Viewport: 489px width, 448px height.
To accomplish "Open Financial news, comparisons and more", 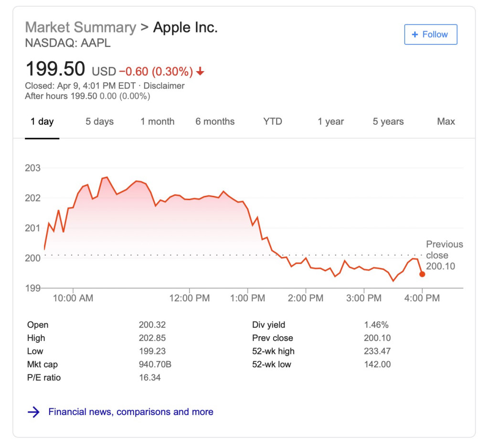I will pos(130,412).
